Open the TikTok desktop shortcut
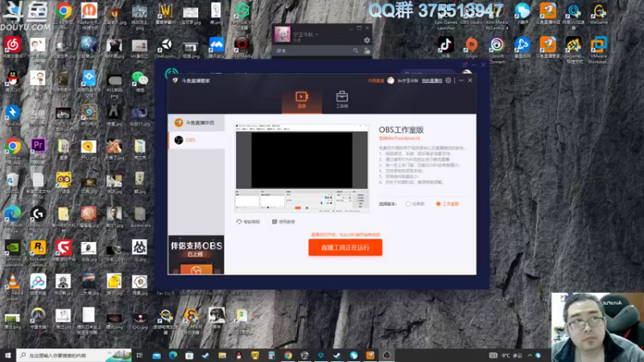 (x=446, y=47)
